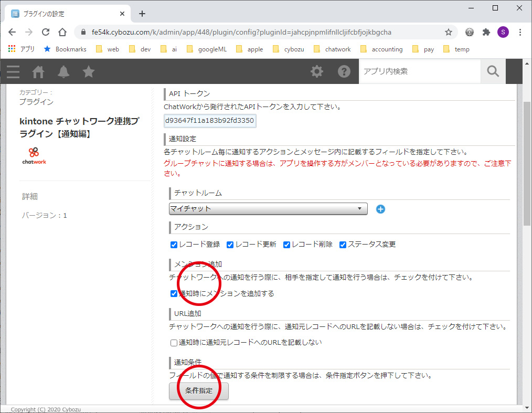Image resolution: width=532 pixels, height=413 pixels.
Task: Click scrollbar down arrow at bottom
Action: click(x=527, y=408)
